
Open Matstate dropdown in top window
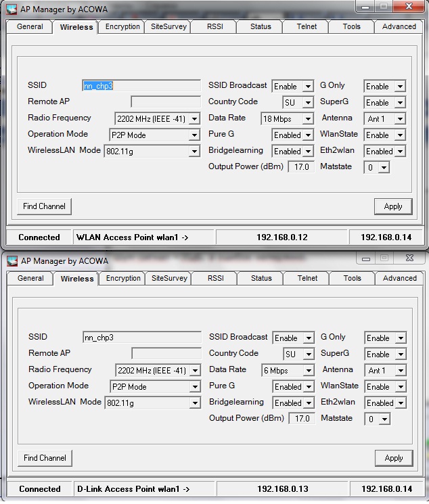(x=377, y=167)
